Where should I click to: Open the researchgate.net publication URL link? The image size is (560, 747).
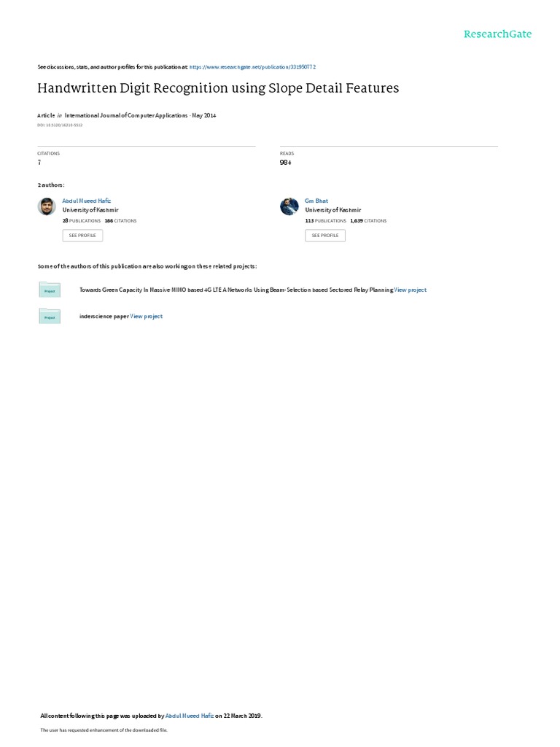[252, 67]
